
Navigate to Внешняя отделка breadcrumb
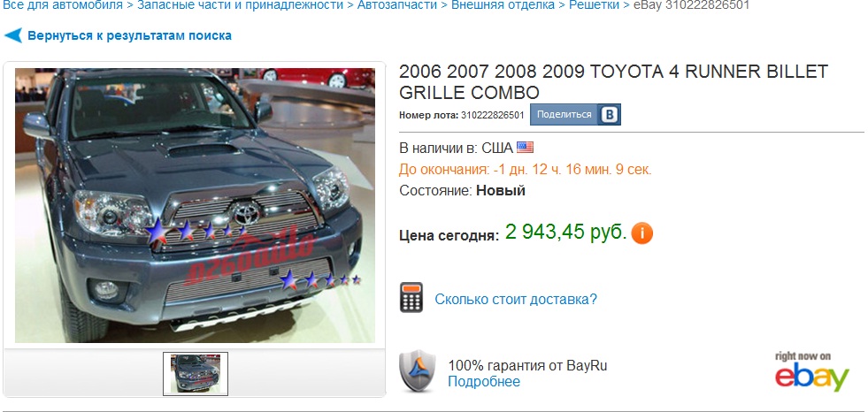coord(503,5)
